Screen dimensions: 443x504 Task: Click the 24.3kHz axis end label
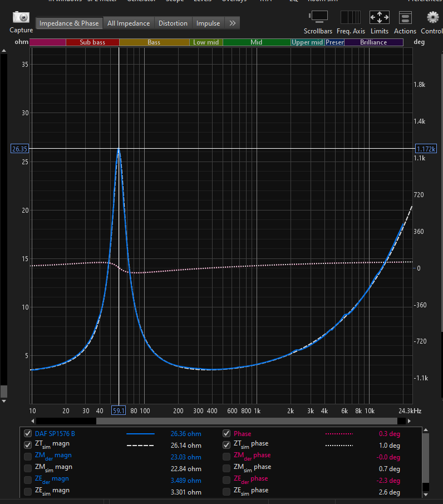[410, 411]
